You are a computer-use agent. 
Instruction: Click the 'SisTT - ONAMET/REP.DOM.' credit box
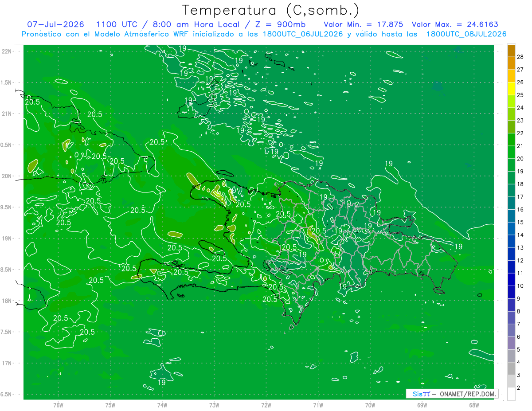tap(452, 394)
